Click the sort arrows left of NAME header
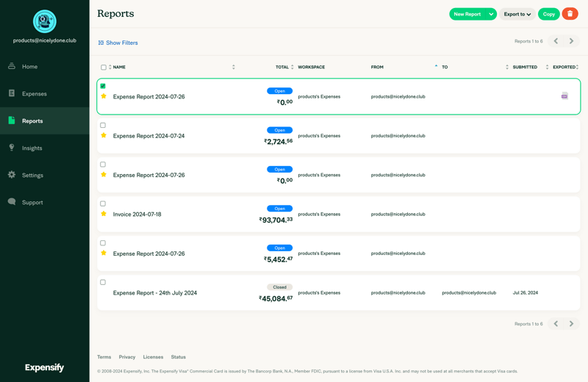The width and height of the screenshot is (588, 382). 110,67
